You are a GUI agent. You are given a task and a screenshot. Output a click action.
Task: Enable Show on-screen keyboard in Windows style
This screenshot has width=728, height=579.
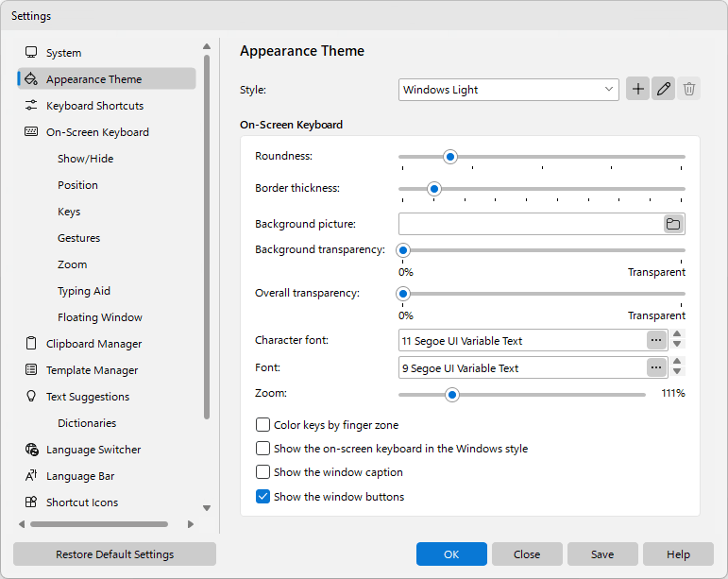coord(262,448)
